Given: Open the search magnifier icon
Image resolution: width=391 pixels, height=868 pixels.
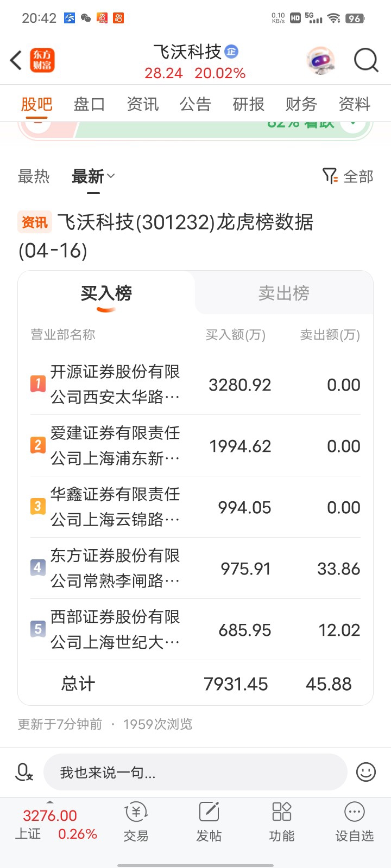Looking at the screenshot, I should 366,60.
